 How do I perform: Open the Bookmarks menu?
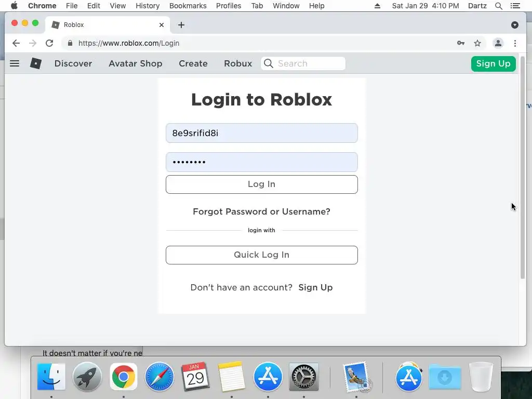tap(188, 6)
